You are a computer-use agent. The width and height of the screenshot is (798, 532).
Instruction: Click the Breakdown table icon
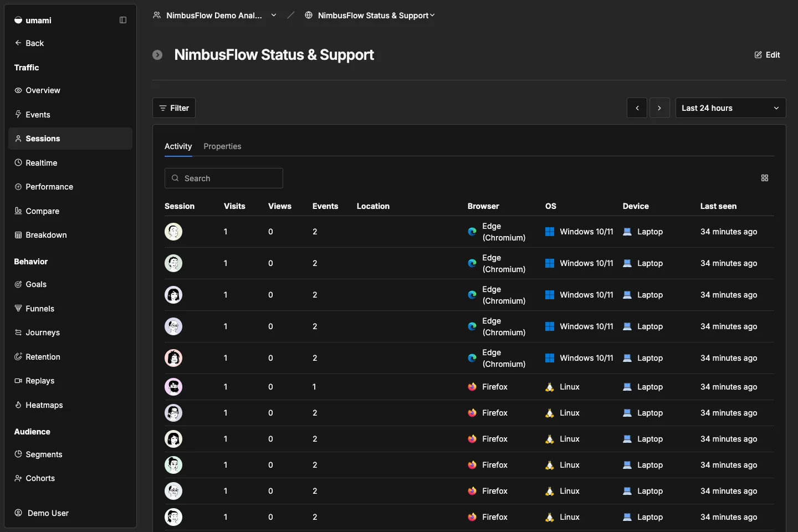tap(18, 235)
